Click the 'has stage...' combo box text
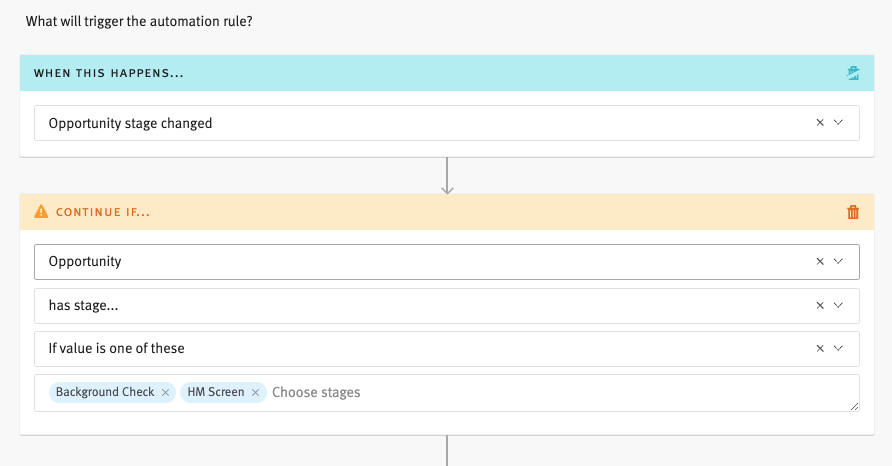Screen dimensions: 892x466 pos(83,306)
